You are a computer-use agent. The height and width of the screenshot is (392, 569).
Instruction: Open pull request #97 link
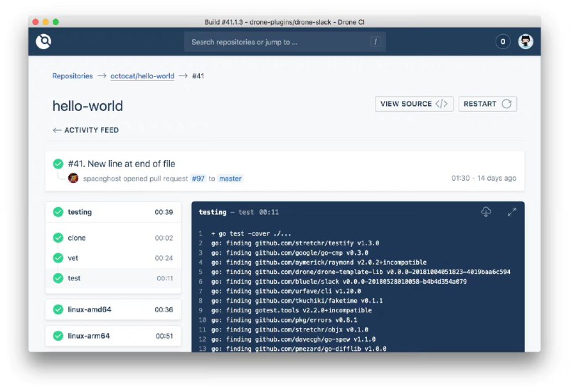tap(198, 179)
